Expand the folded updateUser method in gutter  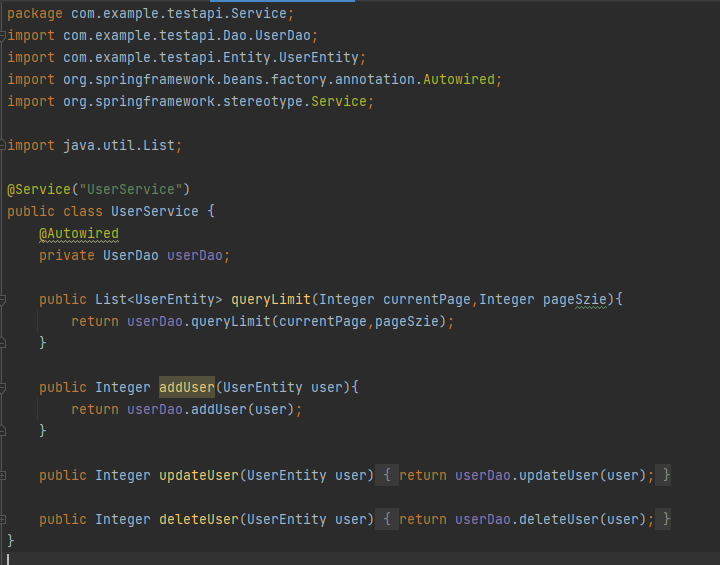coord(5,475)
